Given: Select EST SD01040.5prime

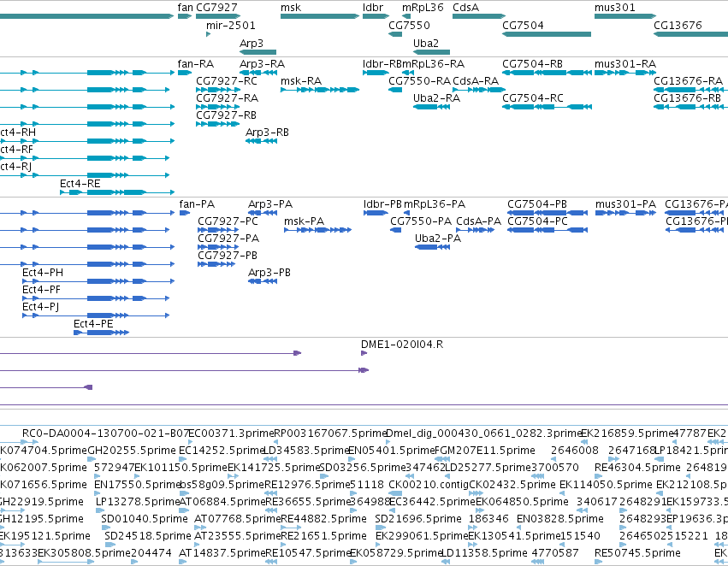Looking at the screenshot, I should point(145,519).
